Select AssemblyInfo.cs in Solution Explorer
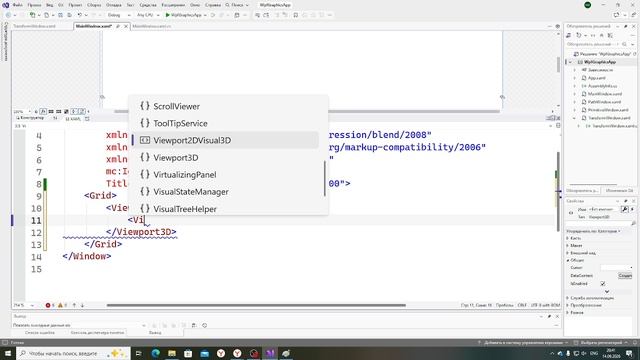Screen dimensions: 640x360 point(602,86)
